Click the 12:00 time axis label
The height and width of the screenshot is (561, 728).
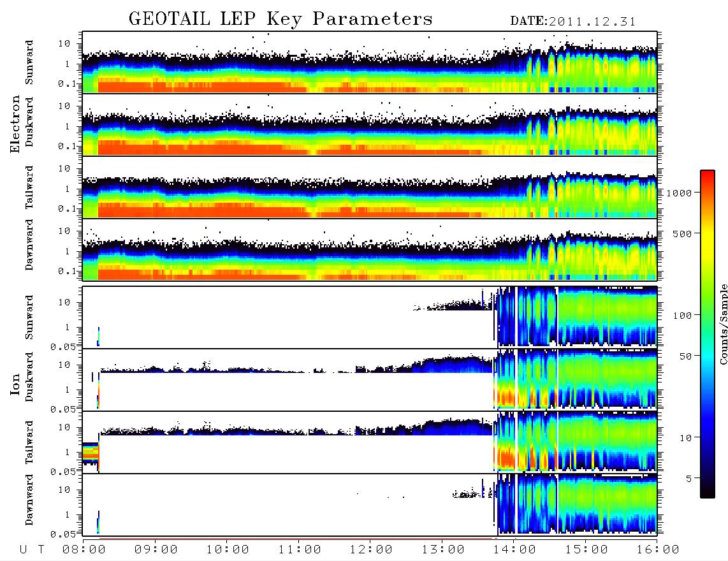tap(371, 550)
